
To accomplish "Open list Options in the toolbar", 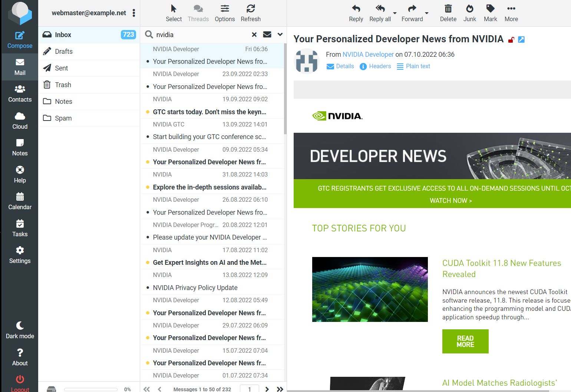I will [x=225, y=13].
